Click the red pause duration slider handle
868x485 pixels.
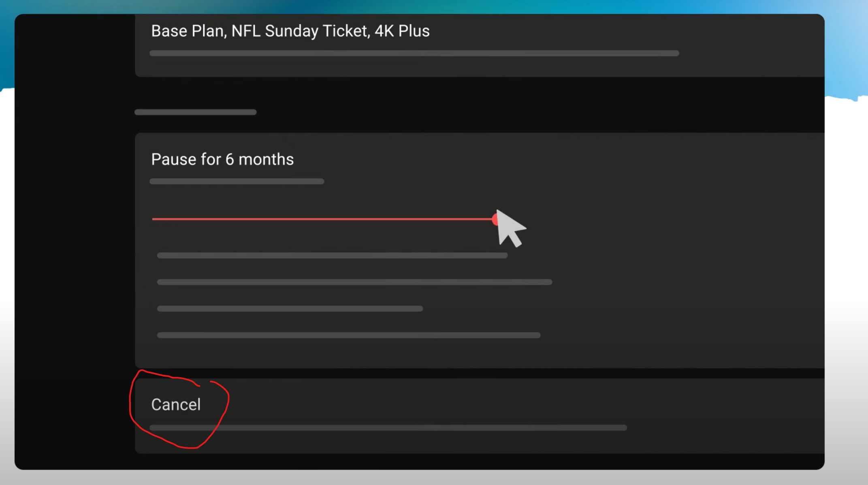point(496,219)
